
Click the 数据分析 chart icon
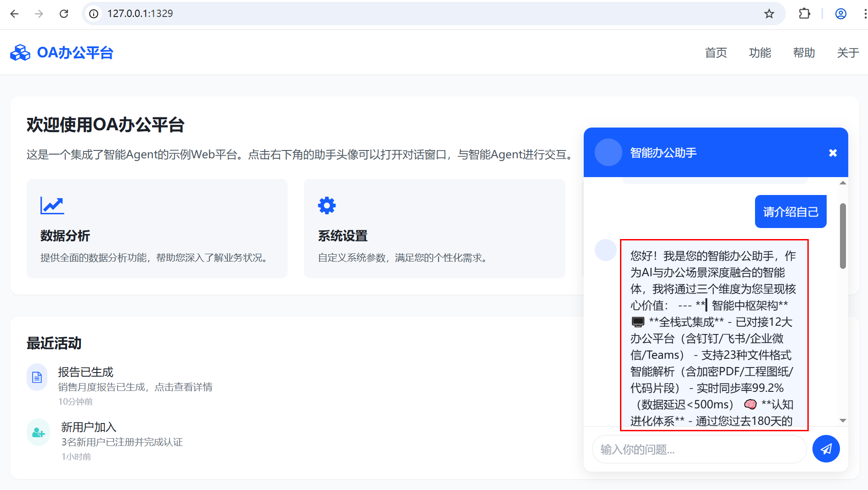point(52,206)
